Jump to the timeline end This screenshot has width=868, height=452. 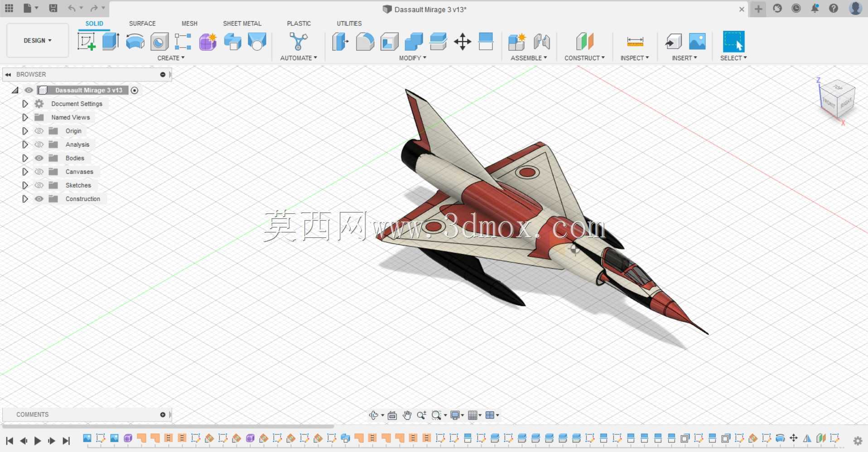[x=66, y=441]
